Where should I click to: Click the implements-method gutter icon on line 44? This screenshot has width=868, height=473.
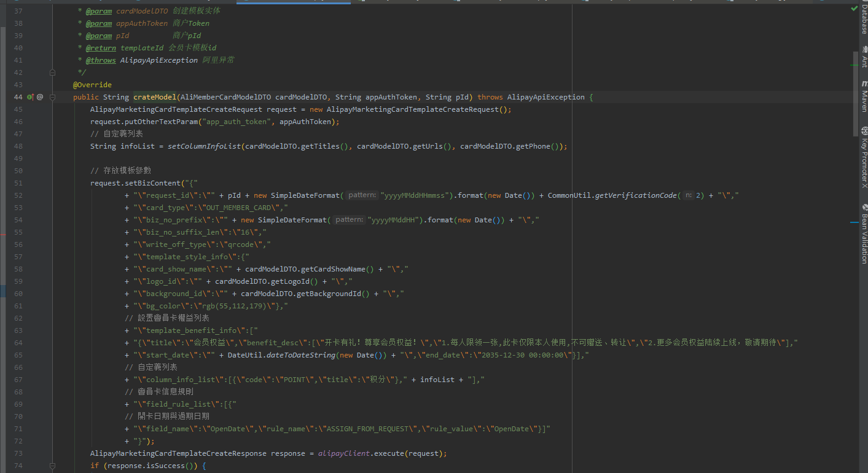coord(30,97)
